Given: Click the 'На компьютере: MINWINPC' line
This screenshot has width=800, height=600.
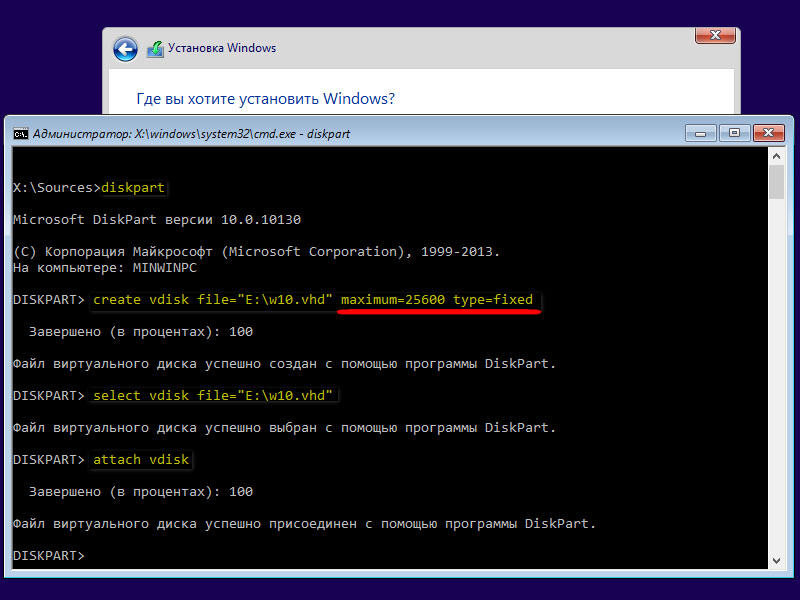Looking at the screenshot, I should (x=105, y=268).
